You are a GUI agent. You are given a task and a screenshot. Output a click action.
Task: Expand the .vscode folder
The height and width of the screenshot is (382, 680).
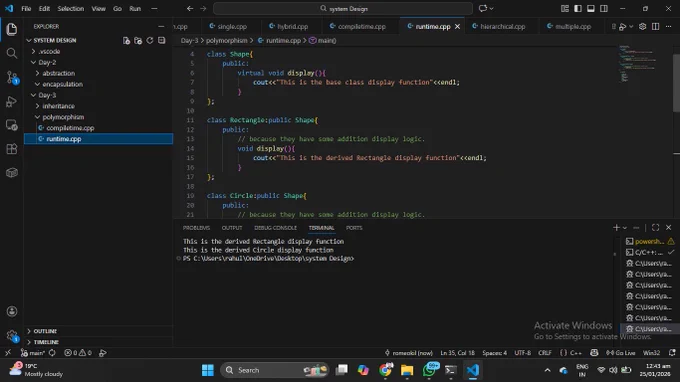coord(98,51)
